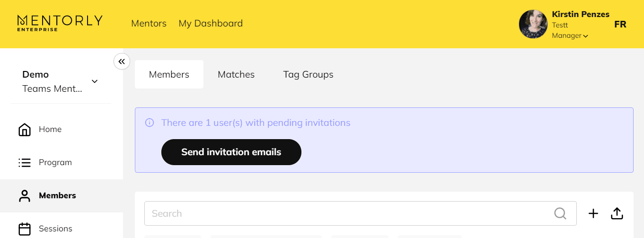Click the Sessions calendar icon

coord(24,229)
